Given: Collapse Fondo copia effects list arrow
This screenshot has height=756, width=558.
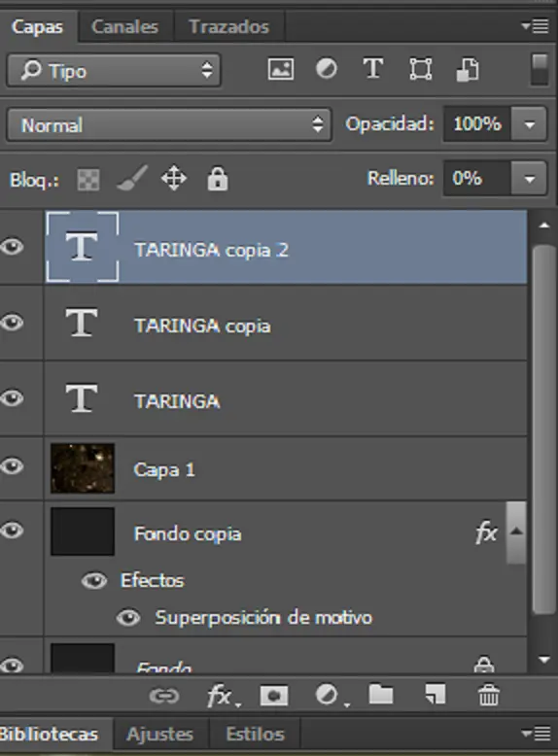Looking at the screenshot, I should click(x=516, y=532).
